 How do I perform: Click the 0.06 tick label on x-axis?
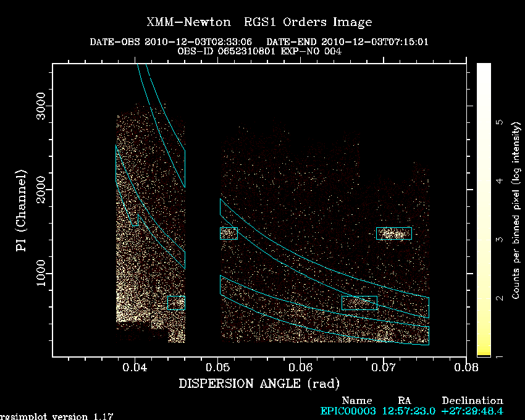[x=300, y=367]
